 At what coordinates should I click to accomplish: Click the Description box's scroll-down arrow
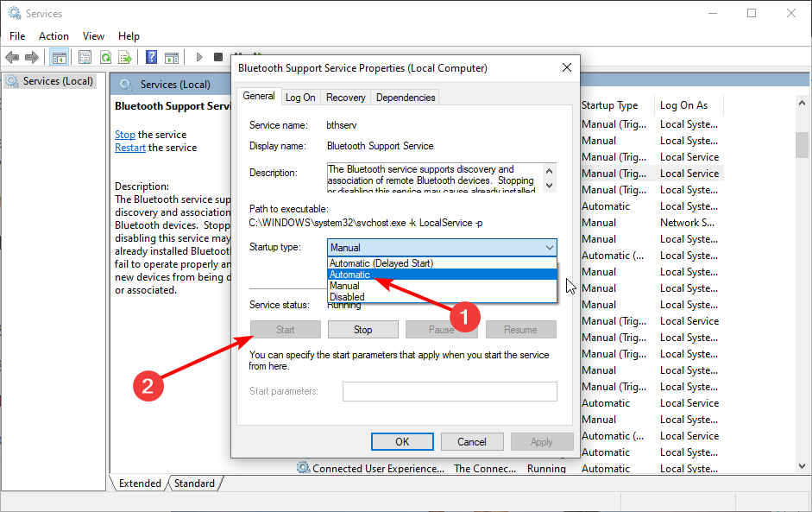point(550,185)
